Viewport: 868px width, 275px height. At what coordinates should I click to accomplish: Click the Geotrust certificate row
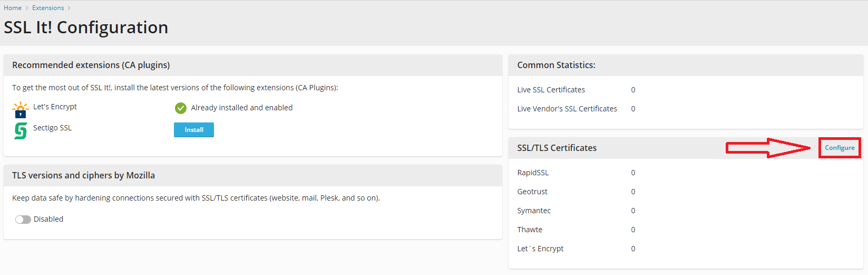pyautogui.click(x=532, y=192)
